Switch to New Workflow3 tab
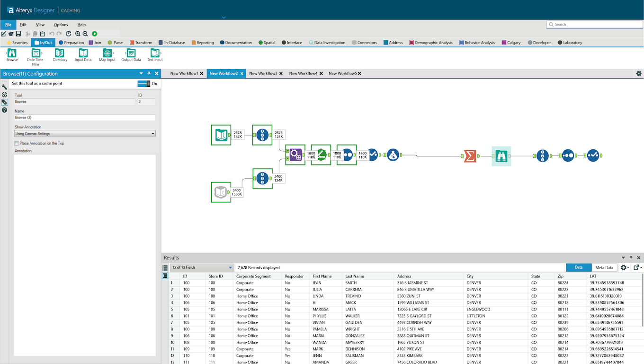Image resolution: width=644 pixels, height=364 pixels. [x=263, y=73]
